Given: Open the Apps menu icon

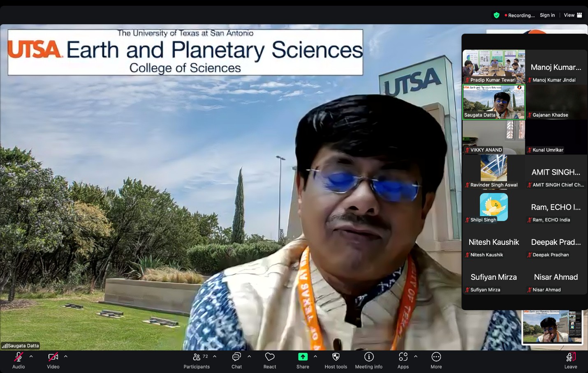Looking at the screenshot, I should (x=403, y=360).
